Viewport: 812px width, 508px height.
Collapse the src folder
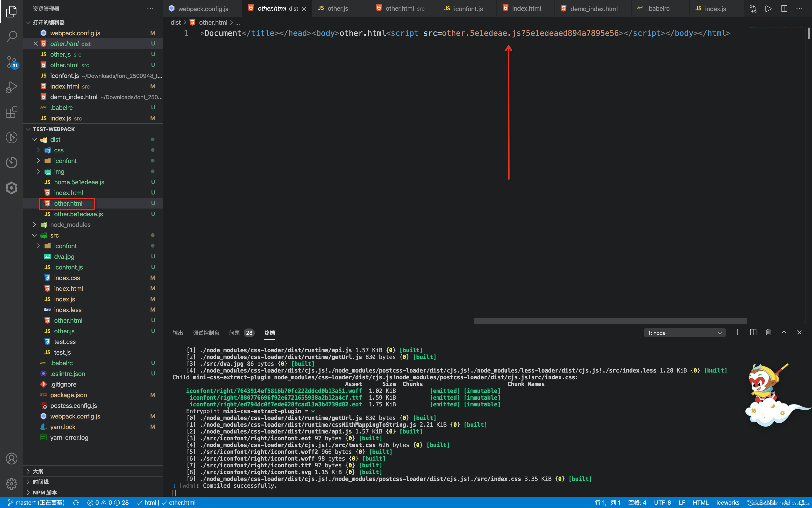click(34, 235)
